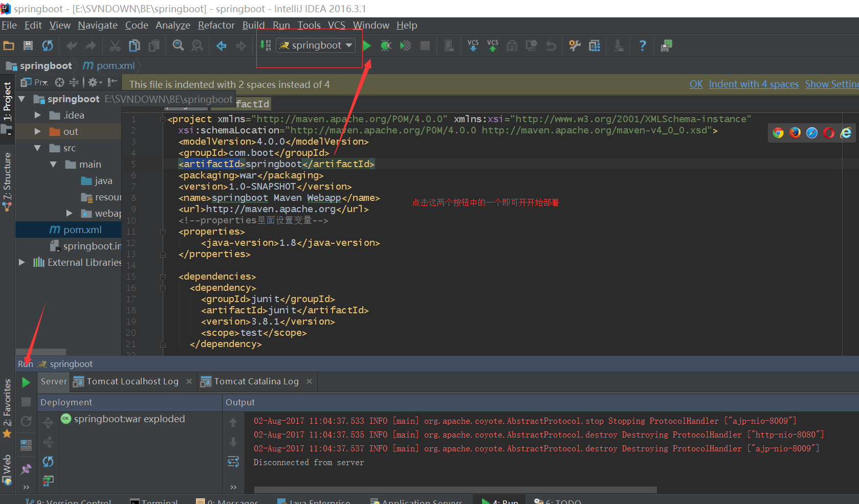
Task: Click the JRebel-style green chip icon at toolbar end
Action: coord(667,45)
